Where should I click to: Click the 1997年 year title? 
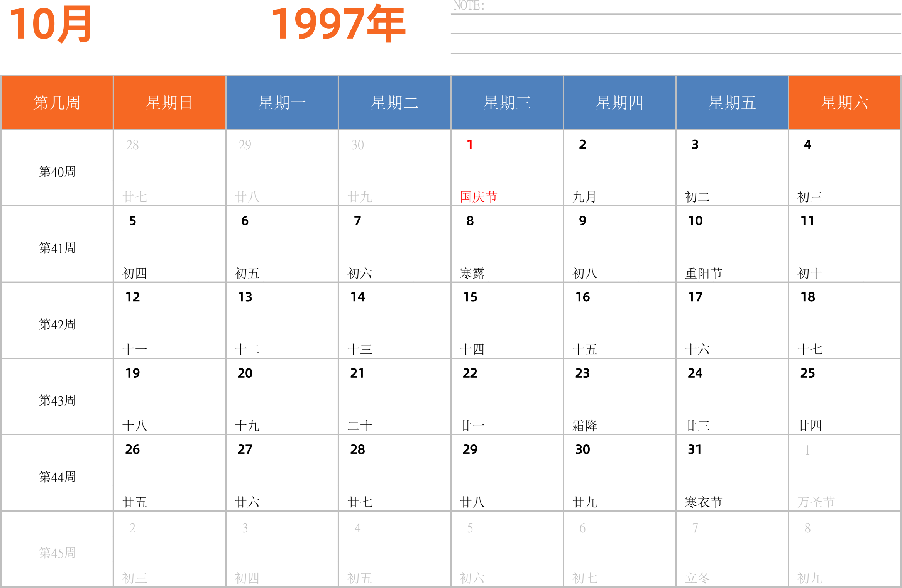338,23
